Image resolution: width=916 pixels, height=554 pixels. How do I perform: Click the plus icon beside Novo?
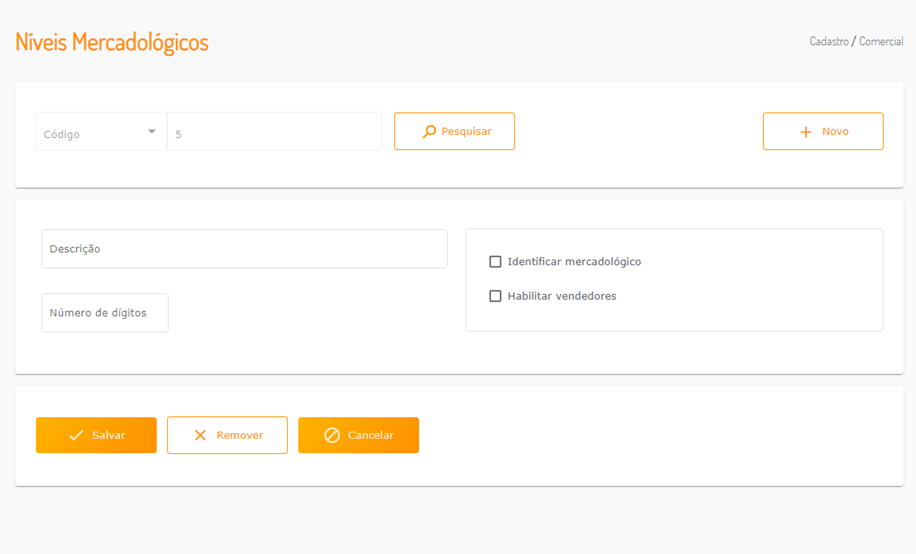(806, 132)
